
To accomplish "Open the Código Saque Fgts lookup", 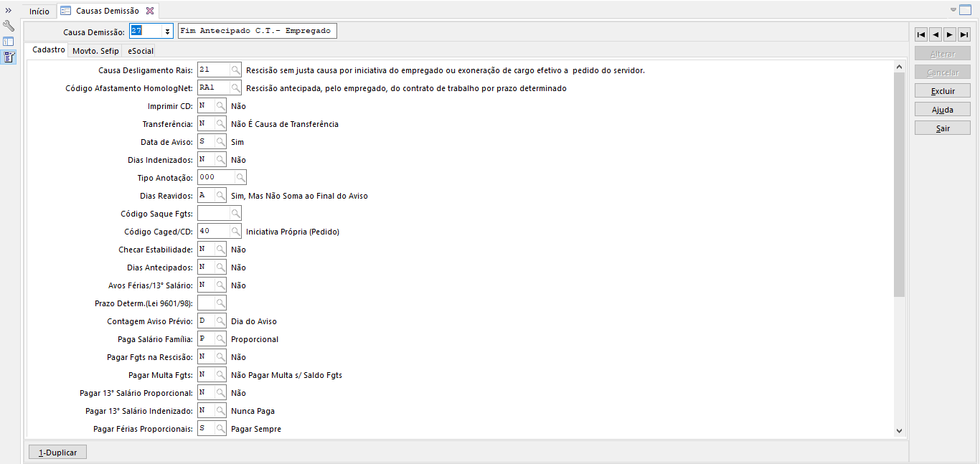I will coord(235,214).
